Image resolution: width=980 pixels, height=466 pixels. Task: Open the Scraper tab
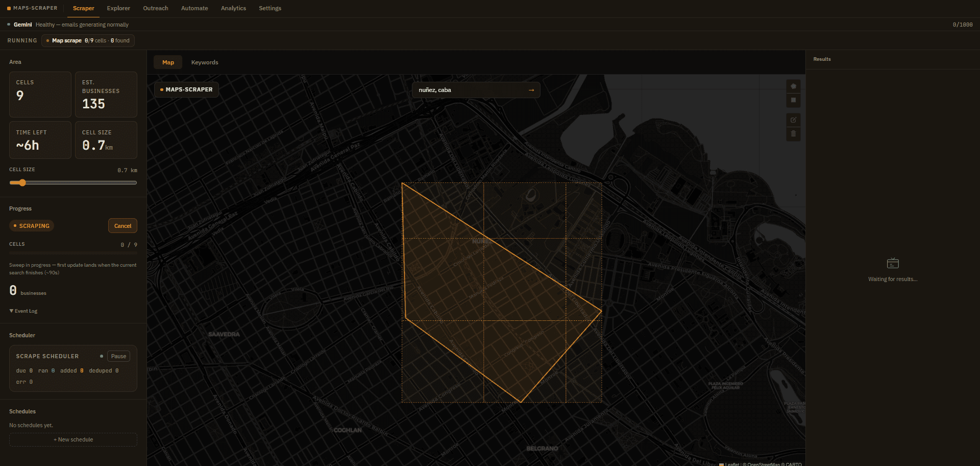(x=84, y=8)
